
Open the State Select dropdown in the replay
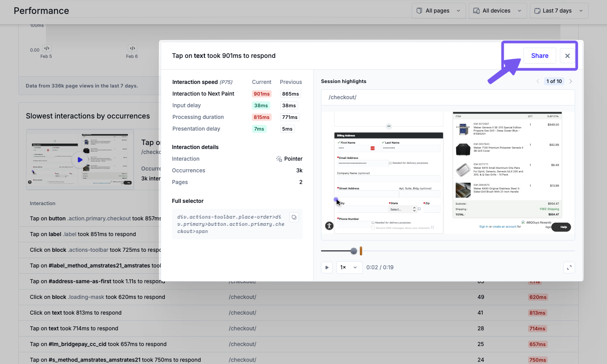click(x=403, y=209)
